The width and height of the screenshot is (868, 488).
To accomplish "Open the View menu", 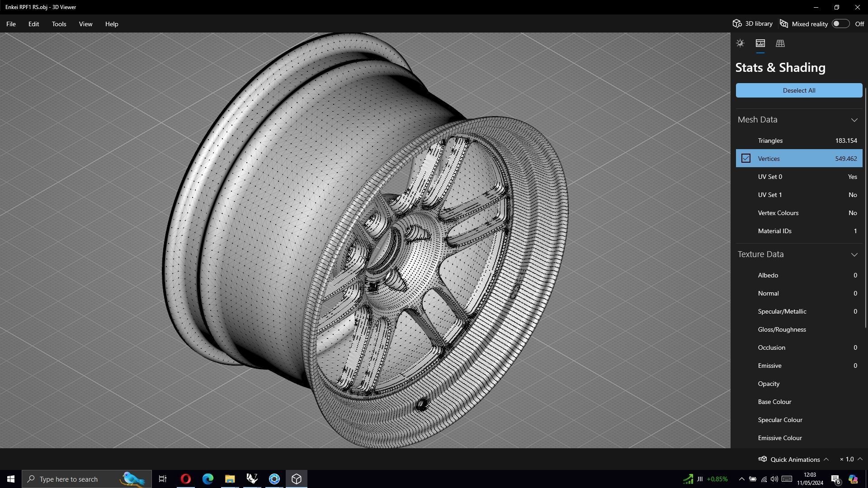I will (85, 24).
